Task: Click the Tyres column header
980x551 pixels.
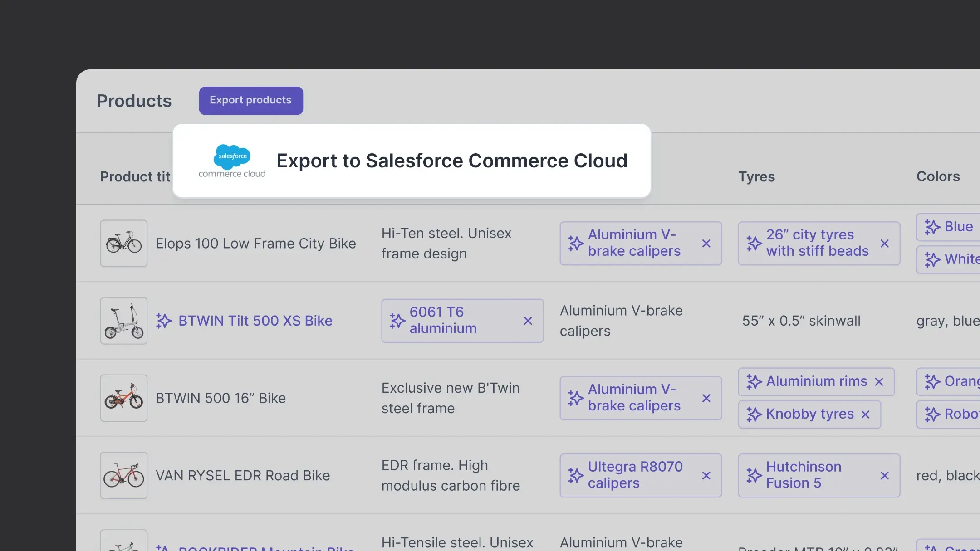Action: [x=756, y=176]
